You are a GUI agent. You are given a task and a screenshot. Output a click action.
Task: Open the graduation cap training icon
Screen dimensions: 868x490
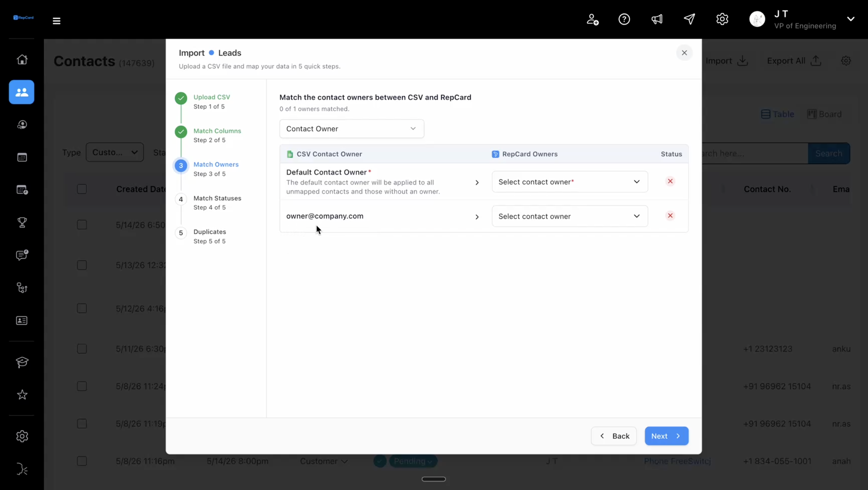point(22,362)
